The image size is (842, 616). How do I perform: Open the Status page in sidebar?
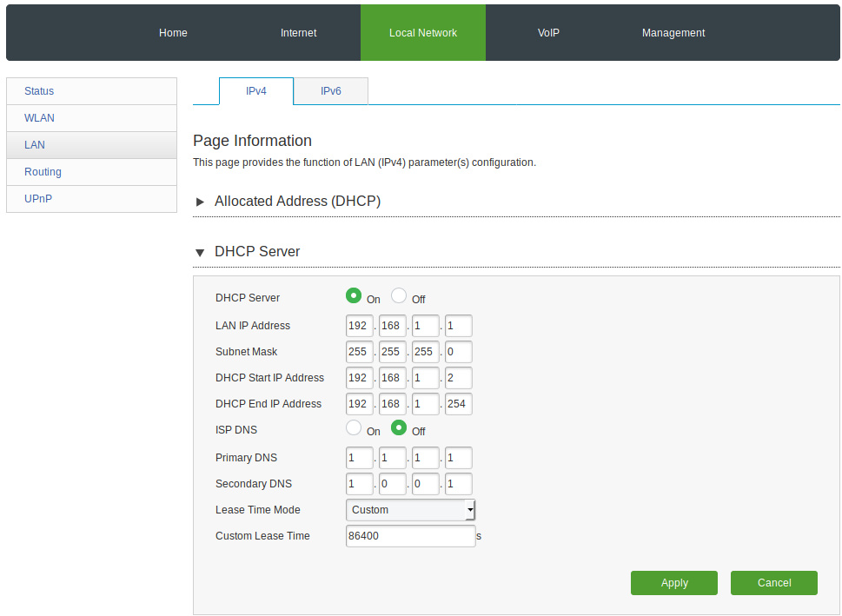(39, 90)
